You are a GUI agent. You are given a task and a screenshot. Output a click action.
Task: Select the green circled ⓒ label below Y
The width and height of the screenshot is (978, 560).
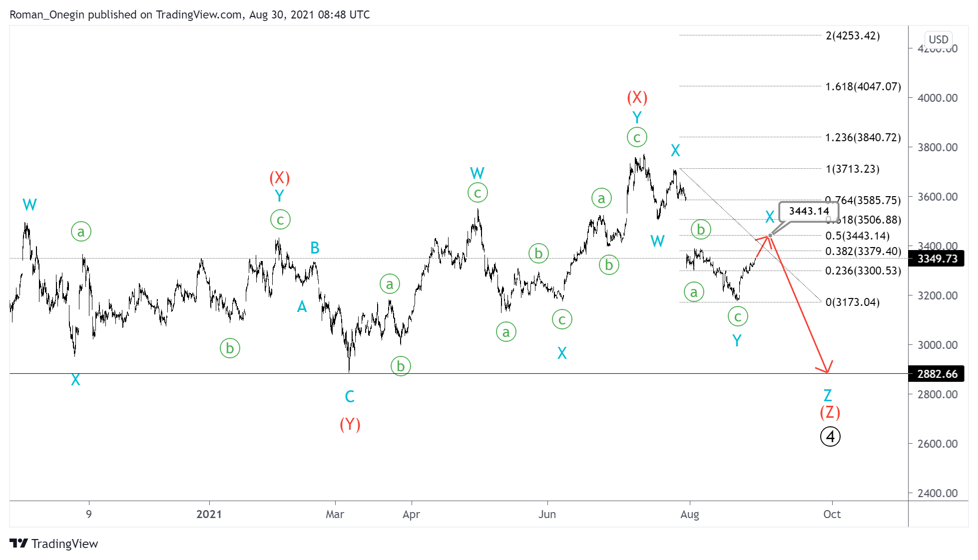tap(637, 137)
